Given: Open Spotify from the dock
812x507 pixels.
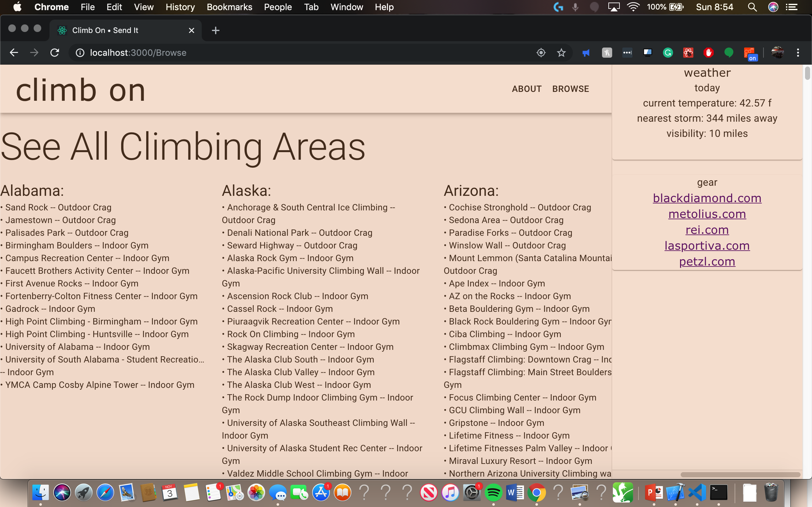Looking at the screenshot, I should tap(493, 492).
